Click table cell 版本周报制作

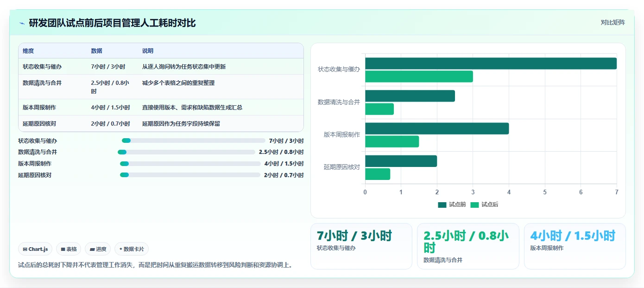(x=39, y=108)
